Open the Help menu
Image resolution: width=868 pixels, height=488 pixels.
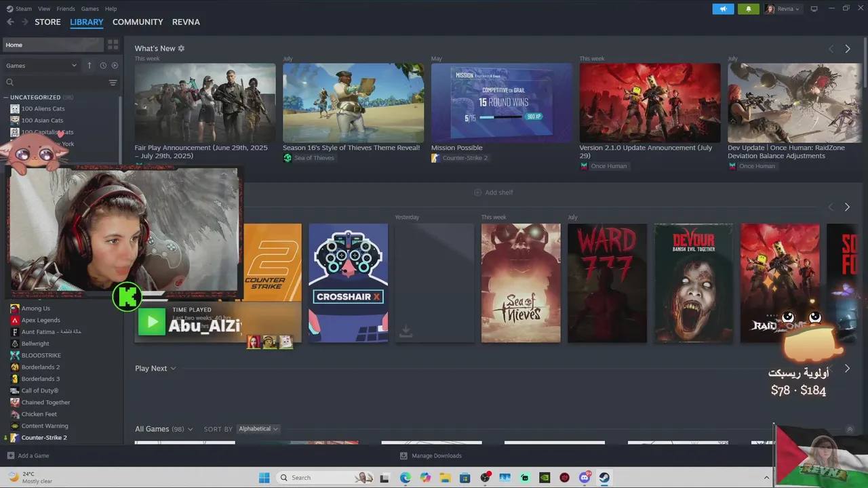(x=111, y=9)
